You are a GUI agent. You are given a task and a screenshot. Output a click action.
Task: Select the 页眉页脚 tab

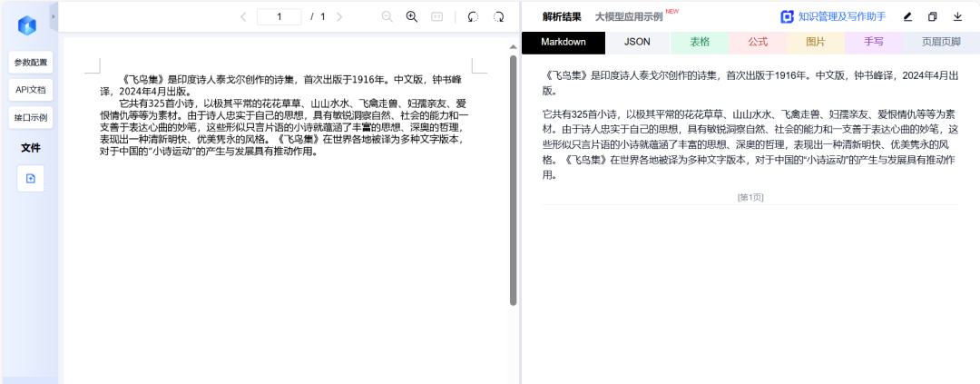point(941,43)
